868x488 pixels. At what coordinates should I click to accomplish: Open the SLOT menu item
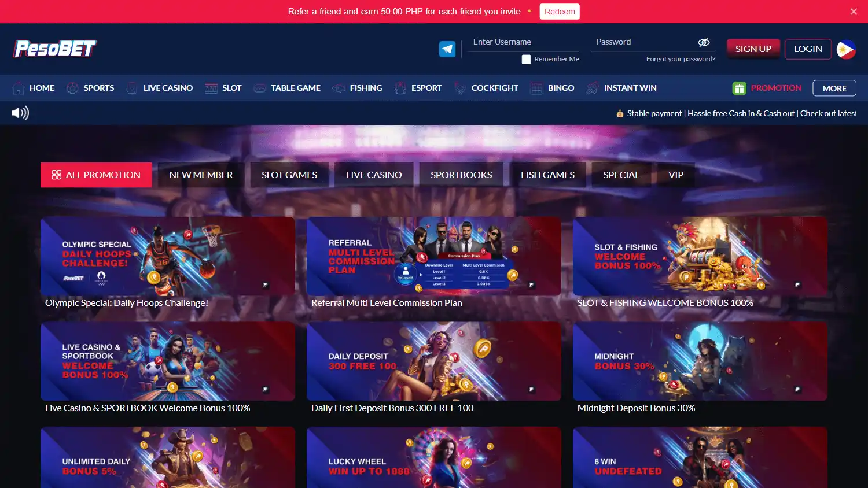(x=231, y=88)
